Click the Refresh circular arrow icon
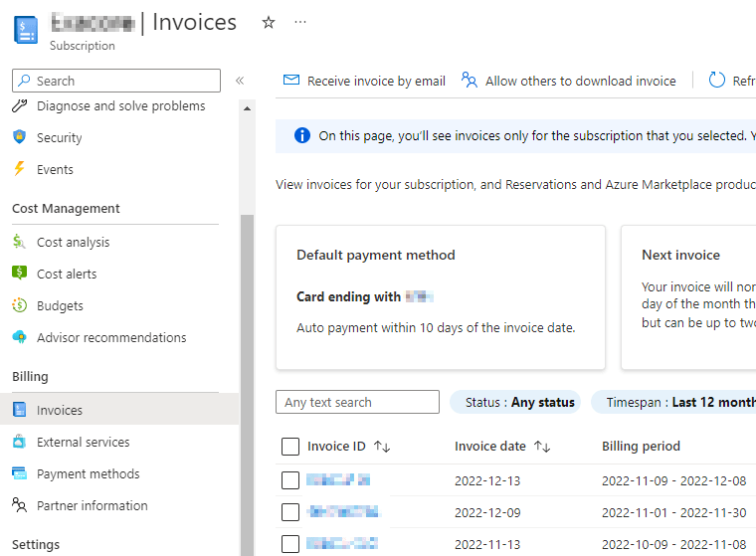Screen dimensions: 756x556 716,80
